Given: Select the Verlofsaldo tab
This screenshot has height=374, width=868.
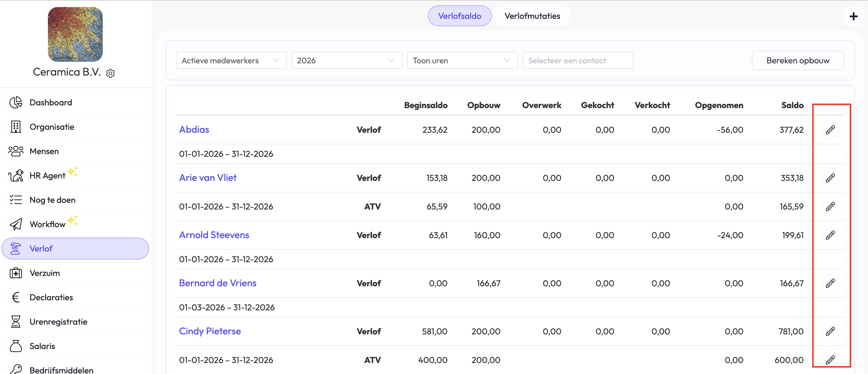Looking at the screenshot, I should (459, 16).
